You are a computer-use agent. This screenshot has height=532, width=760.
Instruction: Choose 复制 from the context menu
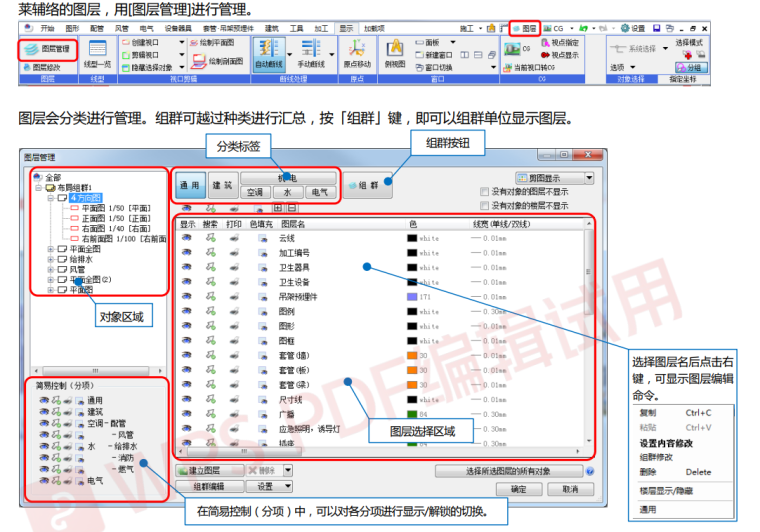648,412
